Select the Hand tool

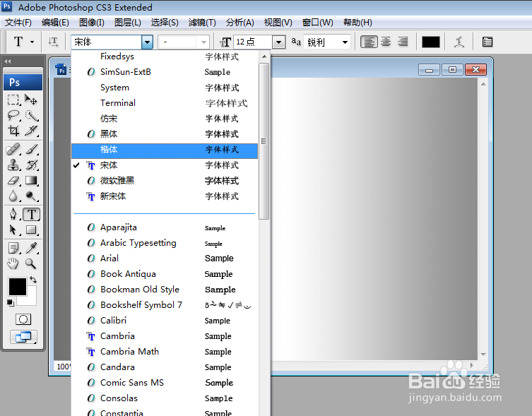click(13, 264)
